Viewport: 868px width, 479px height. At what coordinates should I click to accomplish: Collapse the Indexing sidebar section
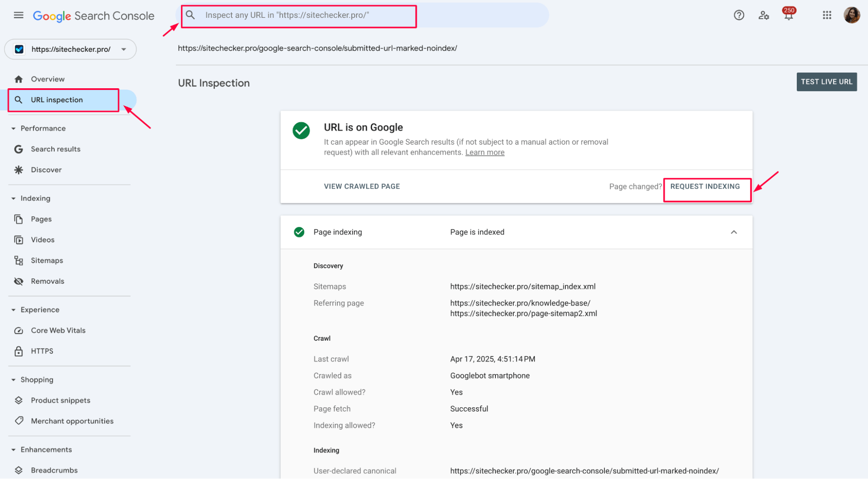click(13, 199)
